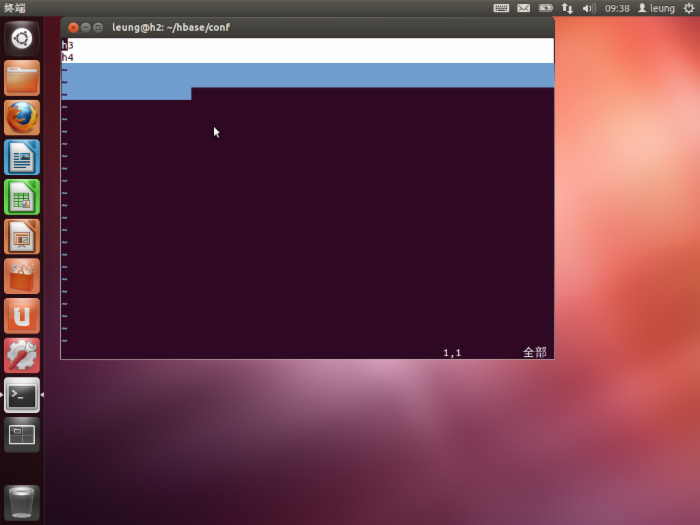The image size is (700, 525).
Task: Click the line containing h3
Action: pyautogui.click(x=308, y=45)
